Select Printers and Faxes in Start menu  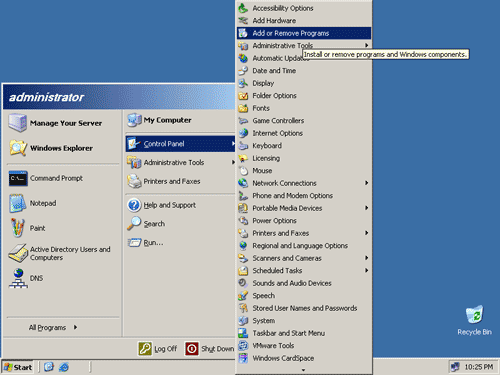[180, 181]
